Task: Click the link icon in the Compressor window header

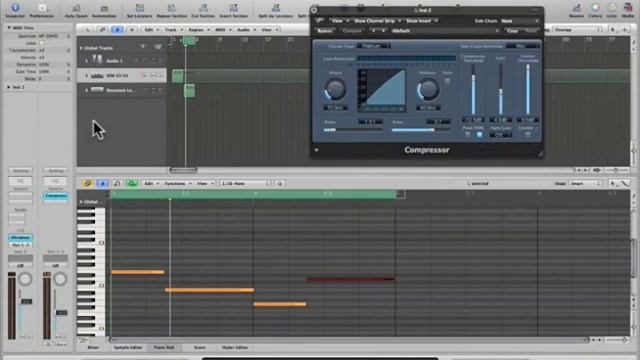Action: click(319, 20)
